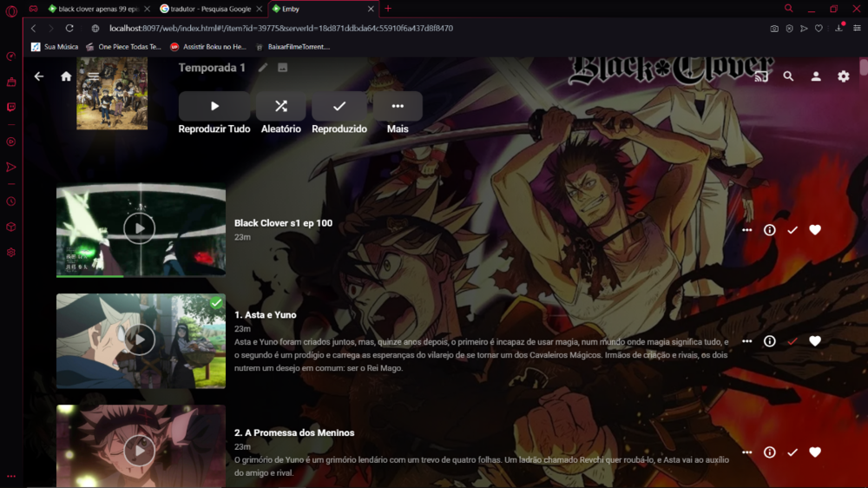
Task: Bookmark the page with the address bar heart
Action: click(819, 29)
